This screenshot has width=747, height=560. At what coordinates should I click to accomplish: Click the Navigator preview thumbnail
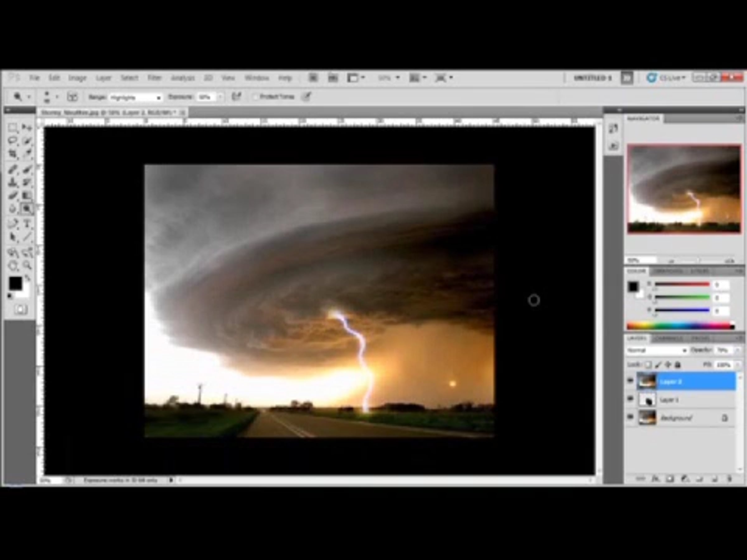(x=684, y=189)
